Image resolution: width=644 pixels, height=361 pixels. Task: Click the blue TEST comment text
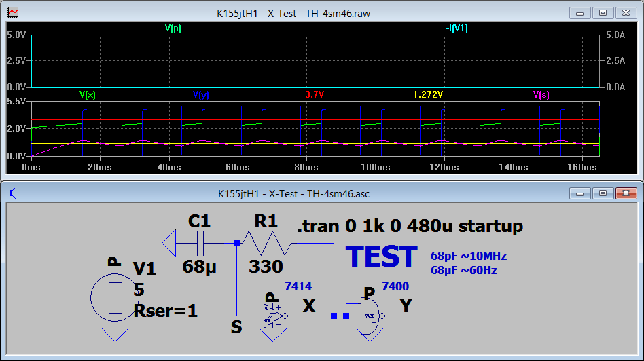coord(381,257)
